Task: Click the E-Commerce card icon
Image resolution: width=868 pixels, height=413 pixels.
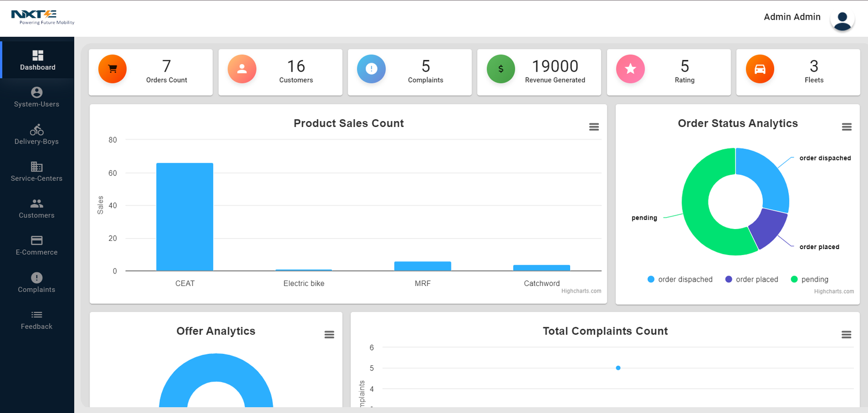Action: pyautogui.click(x=36, y=240)
